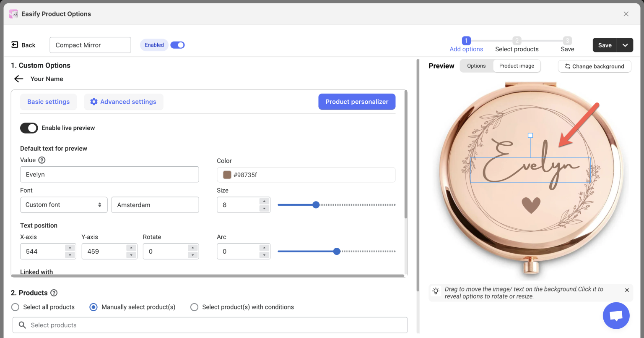
Task: Pick Select product(s) with conditions option
Action: click(x=194, y=307)
